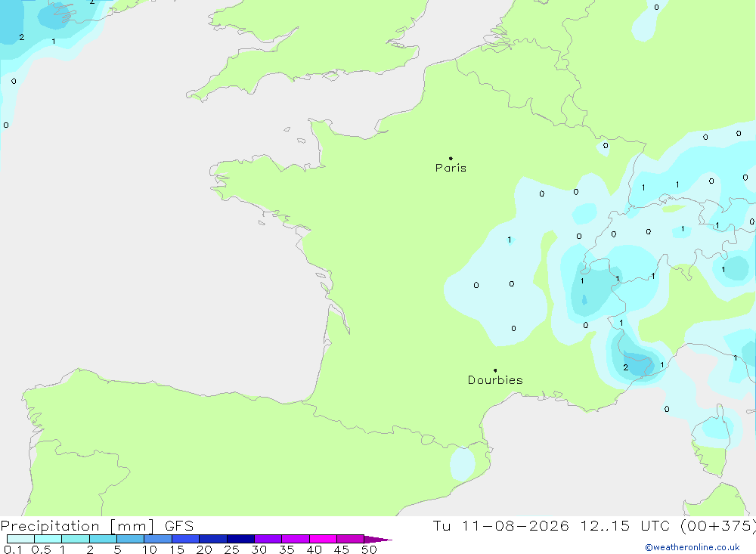Click the purple arrow end of legend
756x554 pixels.
[378, 539]
